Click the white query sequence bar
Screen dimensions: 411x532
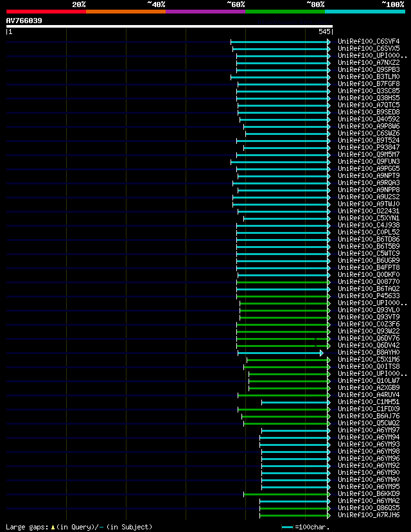click(169, 26)
